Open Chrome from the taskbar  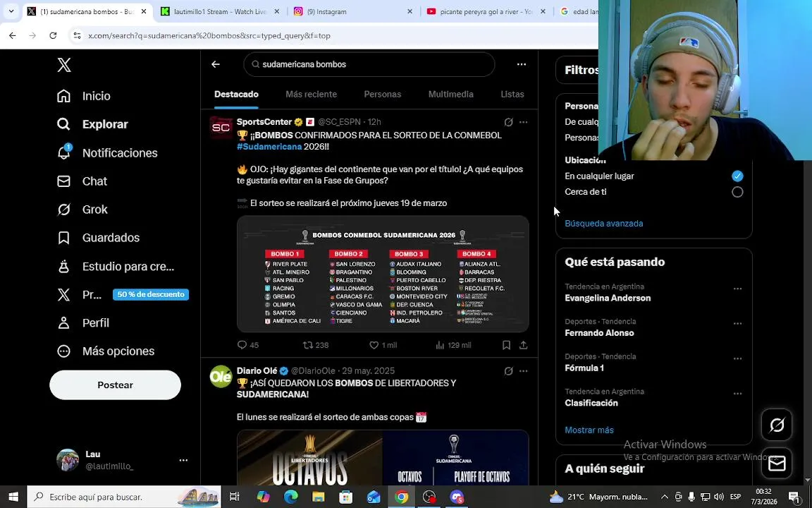[x=401, y=497]
